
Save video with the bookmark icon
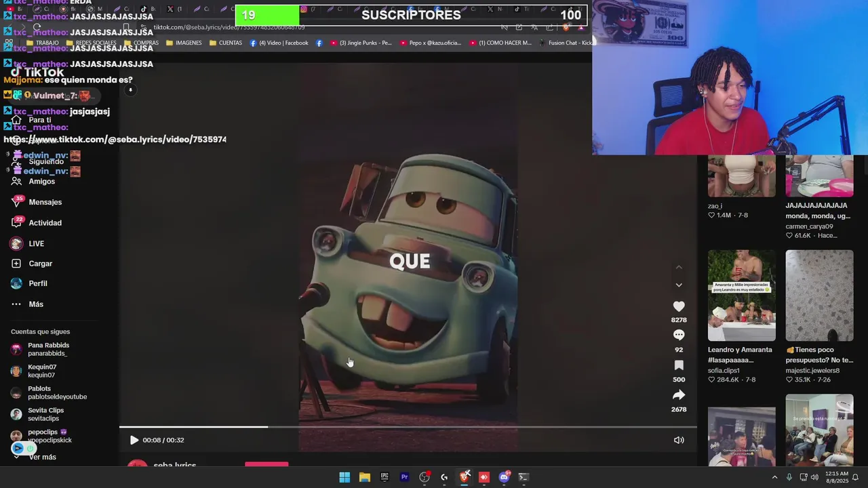679,365
